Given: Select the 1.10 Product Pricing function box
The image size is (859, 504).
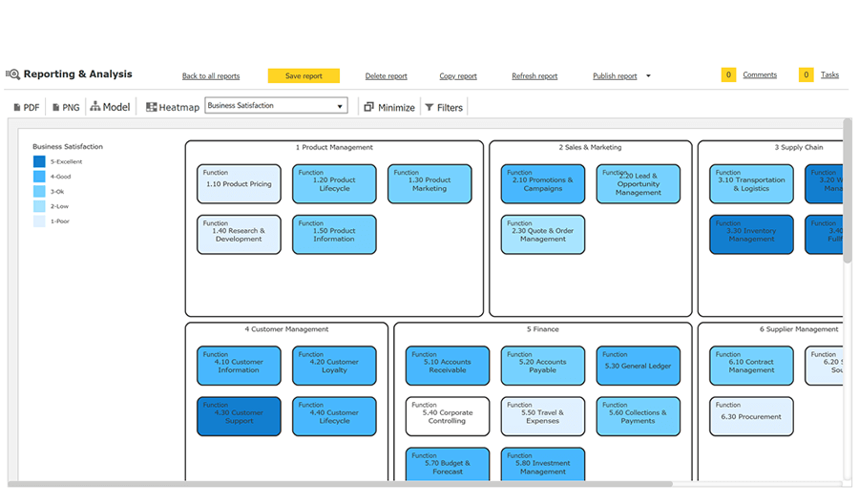Looking at the screenshot, I should [x=239, y=184].
